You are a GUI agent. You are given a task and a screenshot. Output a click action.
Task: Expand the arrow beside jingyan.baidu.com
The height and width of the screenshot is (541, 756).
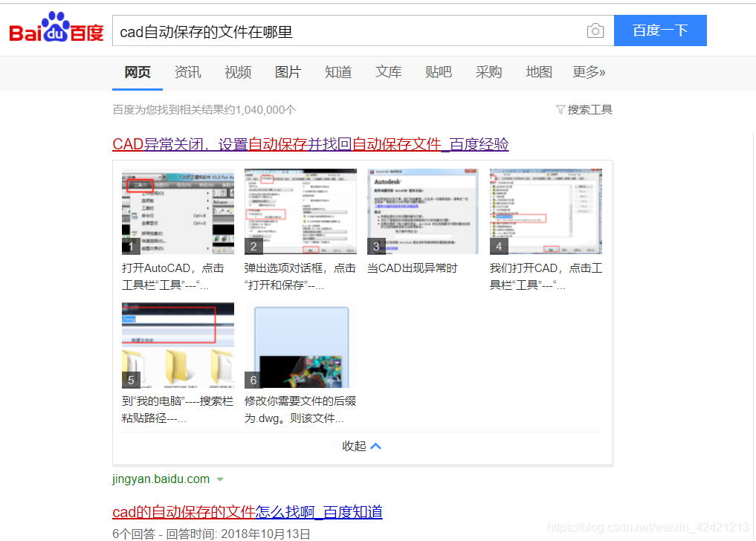pyautogui.click(x=220, y=480)
